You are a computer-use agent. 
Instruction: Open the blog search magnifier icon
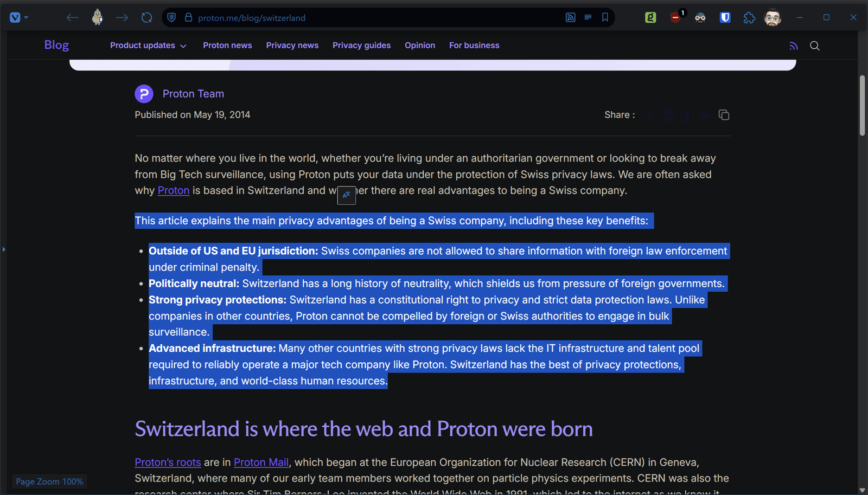[x=814, y=46]
